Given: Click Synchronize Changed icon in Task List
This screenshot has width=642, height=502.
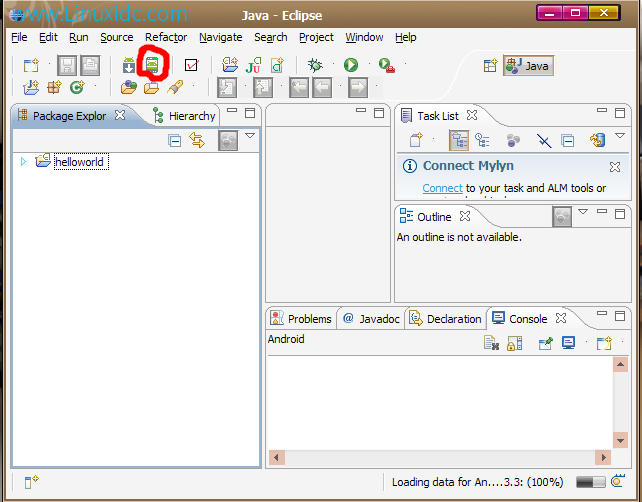Looking at the screenshot, I should click(597, 140).
